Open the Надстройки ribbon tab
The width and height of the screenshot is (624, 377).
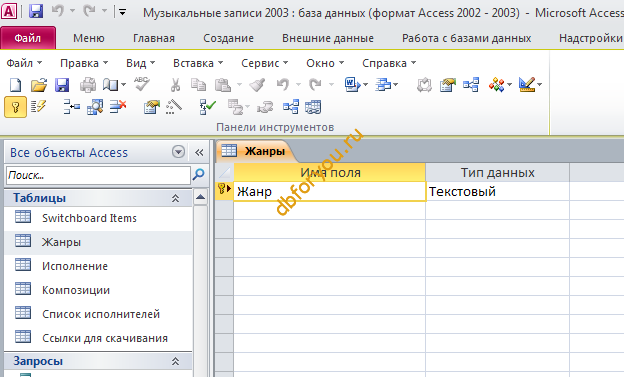[x=591, y=38]
